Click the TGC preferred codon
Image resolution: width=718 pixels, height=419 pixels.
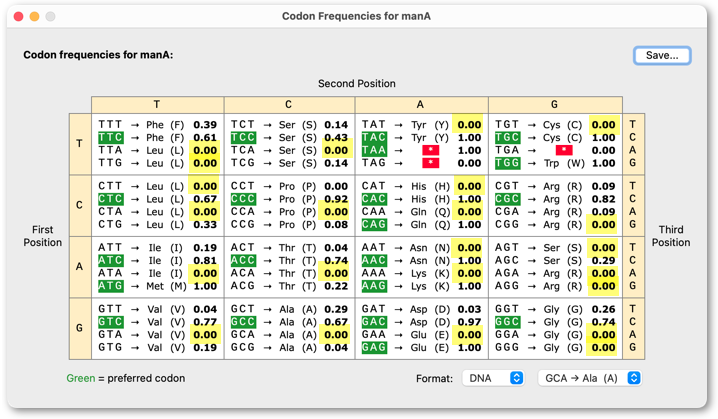[x=507, y=137]
